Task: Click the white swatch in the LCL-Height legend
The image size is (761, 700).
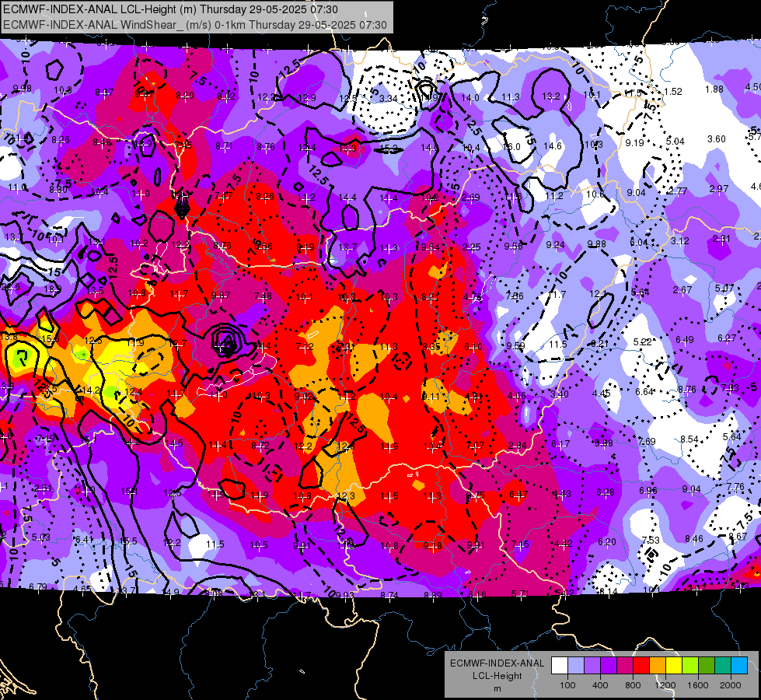Action: (560, 666)
